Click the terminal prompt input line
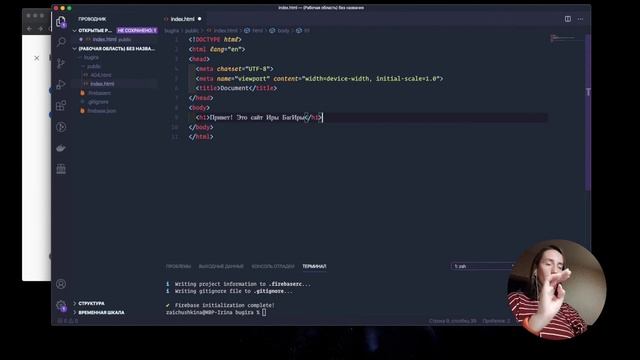The image size is (640, 360). point(216,313)
